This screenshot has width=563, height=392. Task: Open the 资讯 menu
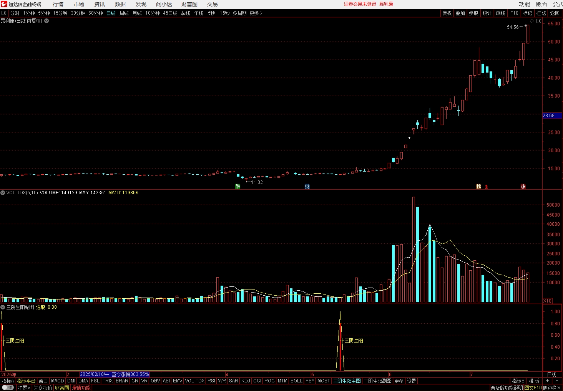[x=100, y=4]
